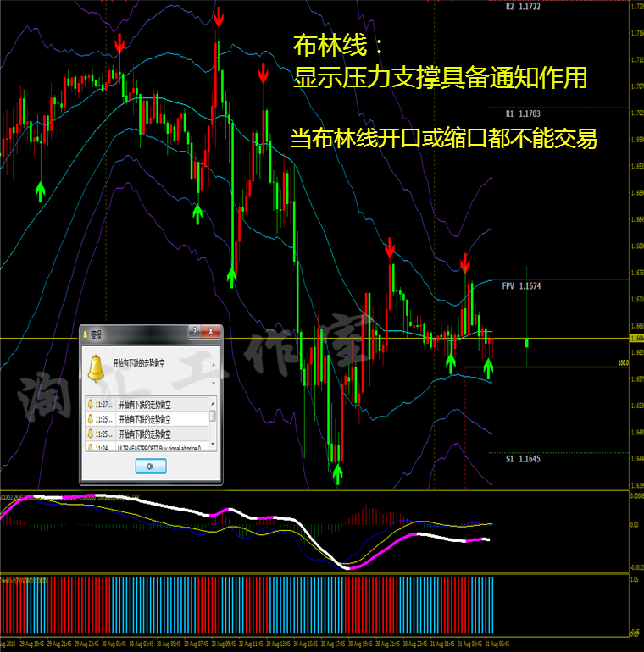Image resolution: width=644 pixels, height=652 pixels.
Task: Select the first 11:25 alert row
Action: pyautogui.click(x=147, y=419)
